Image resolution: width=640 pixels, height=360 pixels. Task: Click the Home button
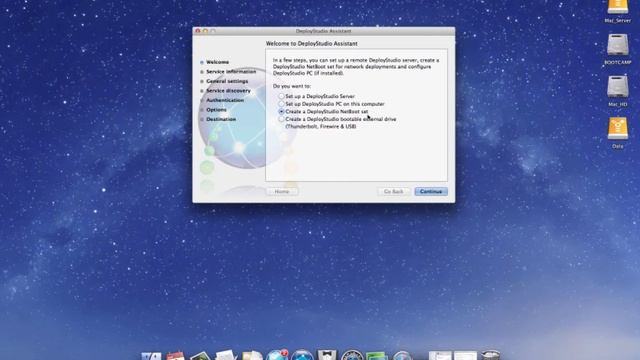pos(282,191)
